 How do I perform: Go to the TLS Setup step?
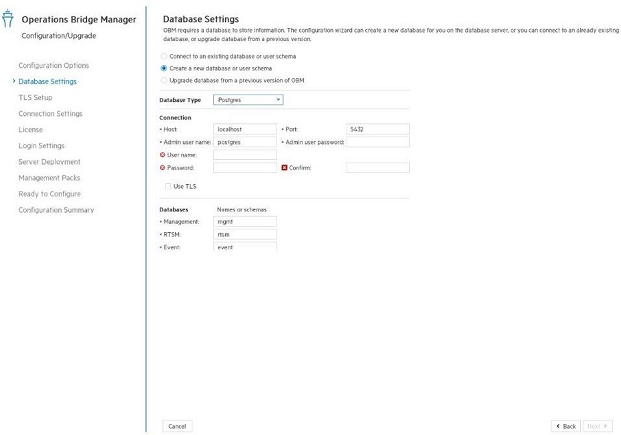35,97
